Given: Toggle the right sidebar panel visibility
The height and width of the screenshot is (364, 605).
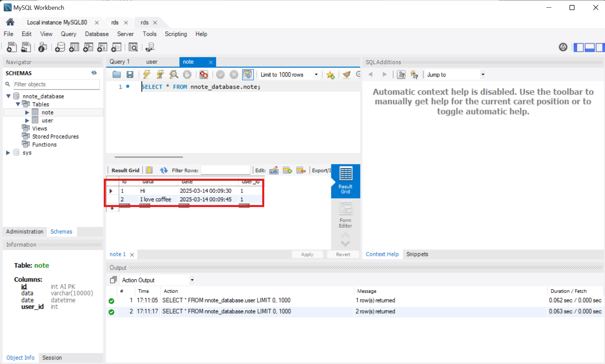Looking at the screenshot, I should [600, 48].
